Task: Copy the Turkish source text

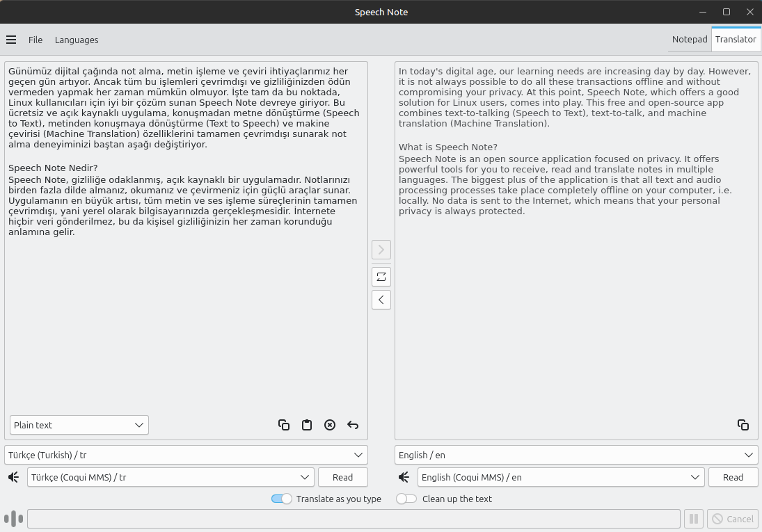Action: click(x=284, y=425)
